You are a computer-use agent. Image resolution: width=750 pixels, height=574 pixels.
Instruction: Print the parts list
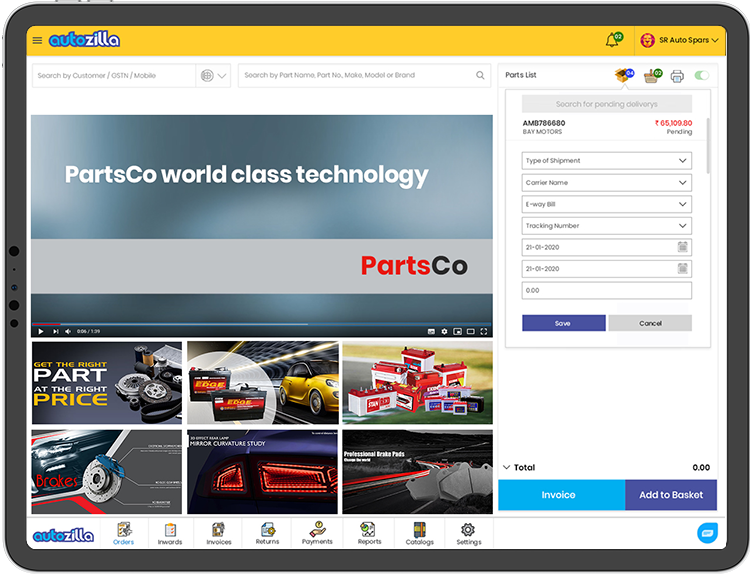pos(677,76)
